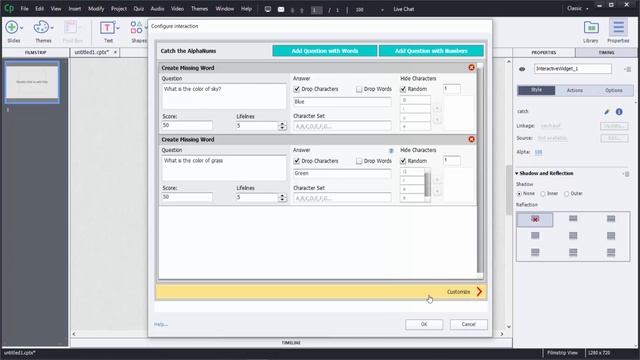Open the Text tool dropdown arrow
The height and width of the screenshot is (360, 640).
click(118, 28)
